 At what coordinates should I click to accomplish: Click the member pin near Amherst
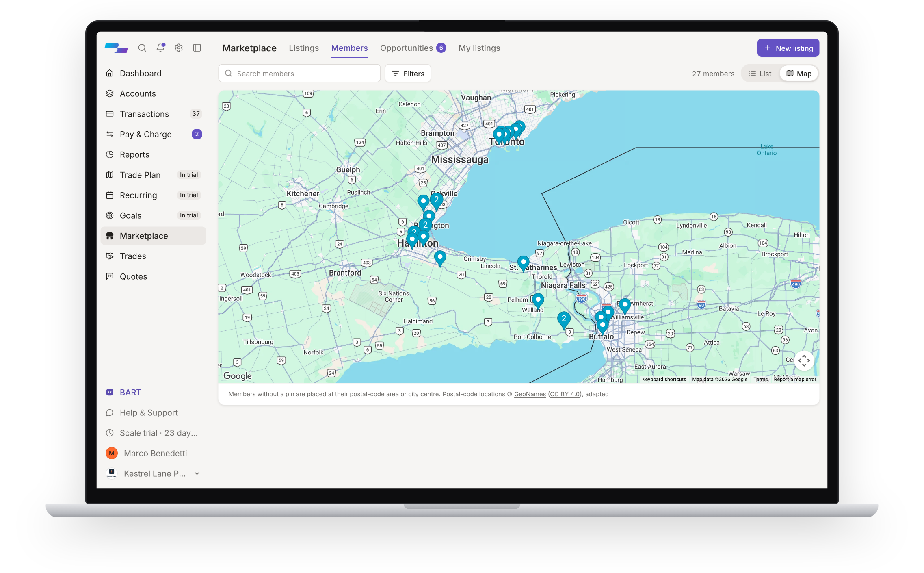[625, 306]
